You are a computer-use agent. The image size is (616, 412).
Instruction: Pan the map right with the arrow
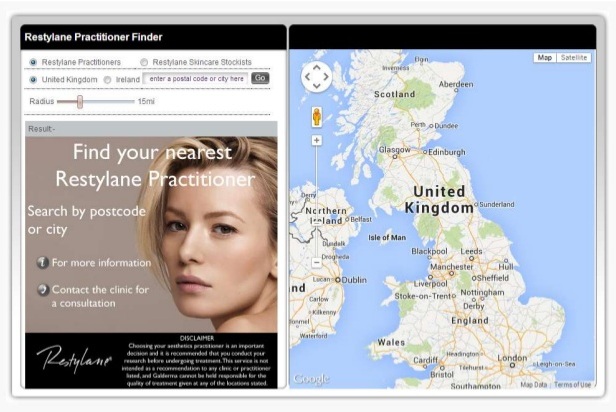click(325, 77)
